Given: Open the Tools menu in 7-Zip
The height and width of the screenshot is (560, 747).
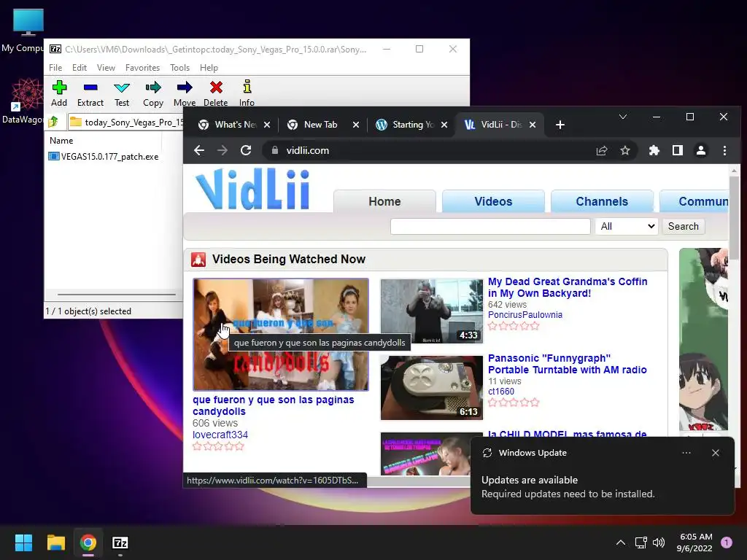Looking at the screenshot, I should [179, 68].
